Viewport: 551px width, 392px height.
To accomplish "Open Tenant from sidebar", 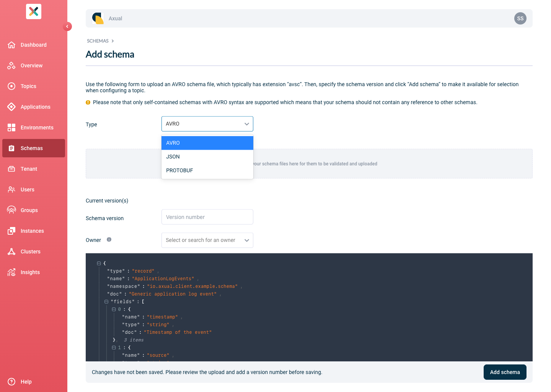I will (x=34, y=169).
